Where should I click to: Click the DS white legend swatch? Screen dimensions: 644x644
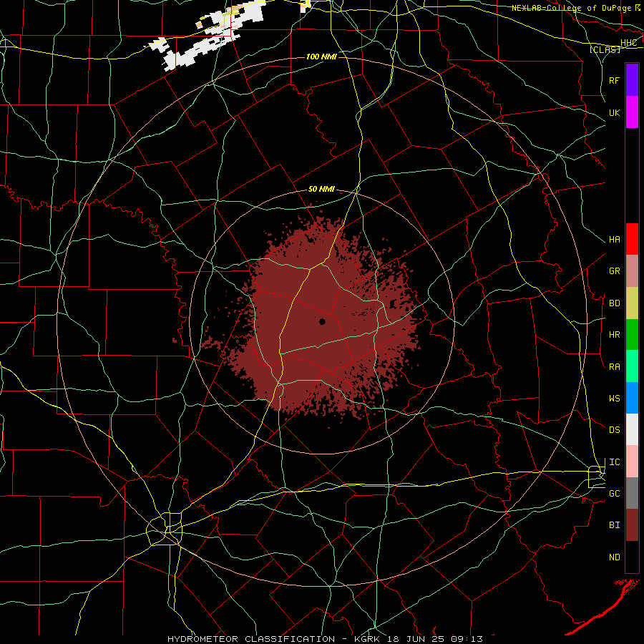pos(632,429)
